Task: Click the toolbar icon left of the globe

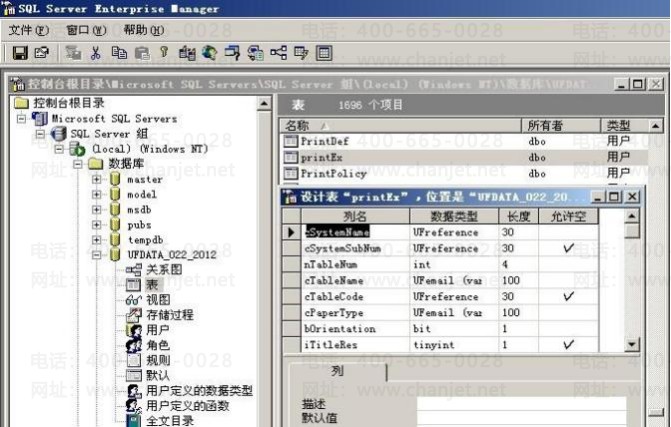Action: [187, 53]
